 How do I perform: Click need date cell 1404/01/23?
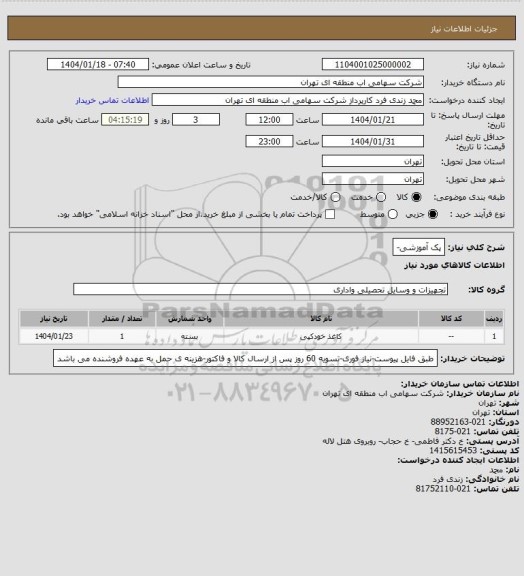(54, 336)
